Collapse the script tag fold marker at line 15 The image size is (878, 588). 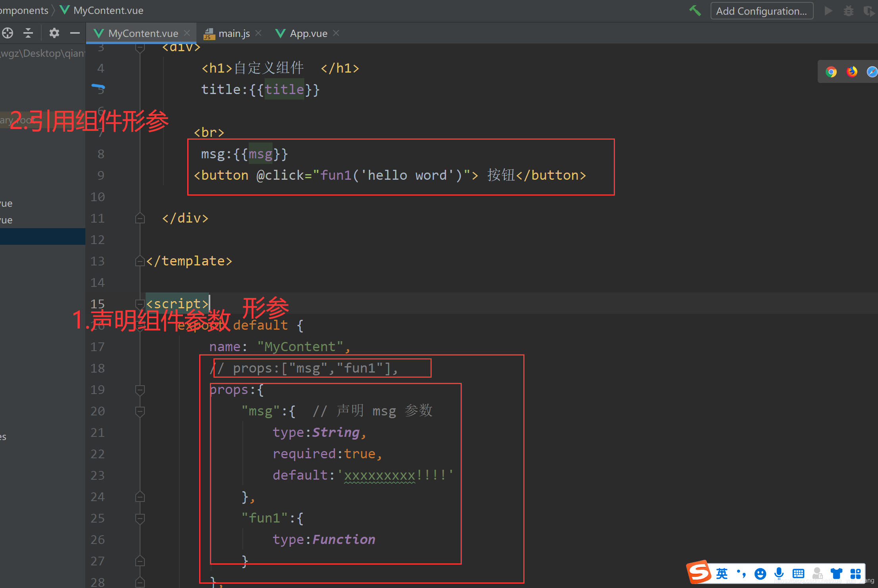[x=140, y=304]
